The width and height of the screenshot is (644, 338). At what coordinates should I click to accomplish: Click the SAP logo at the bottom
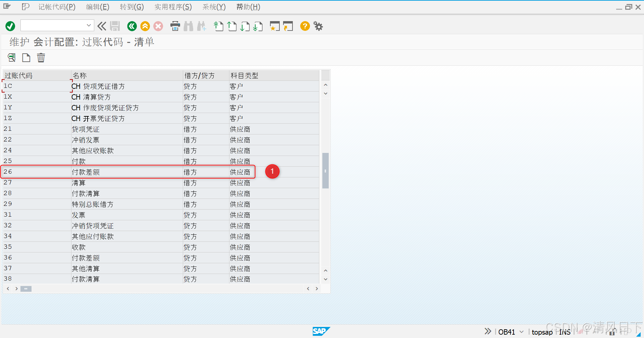click(x=321, y=331)
